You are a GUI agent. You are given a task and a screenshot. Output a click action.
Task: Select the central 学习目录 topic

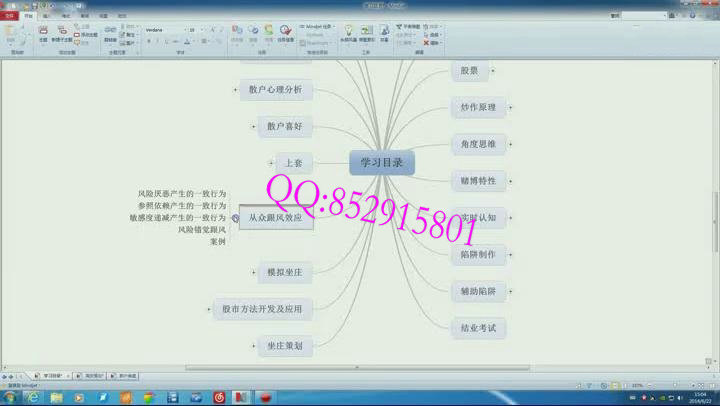point(381,162)
